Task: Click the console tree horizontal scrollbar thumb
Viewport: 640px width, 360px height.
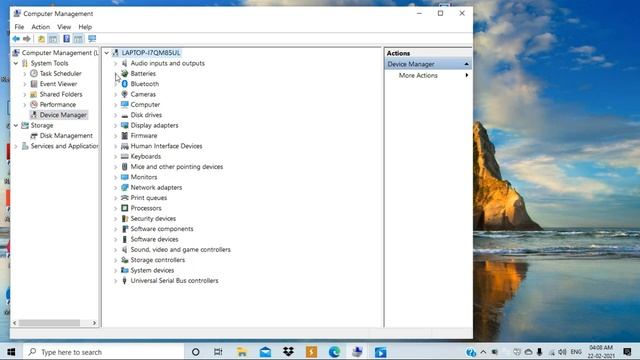Action: point(49,323)
